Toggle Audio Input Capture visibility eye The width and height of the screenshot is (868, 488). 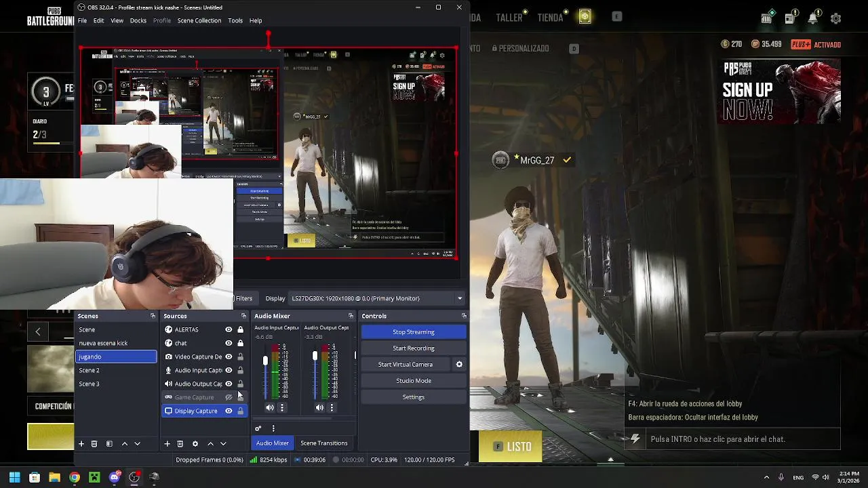[229, 370]
